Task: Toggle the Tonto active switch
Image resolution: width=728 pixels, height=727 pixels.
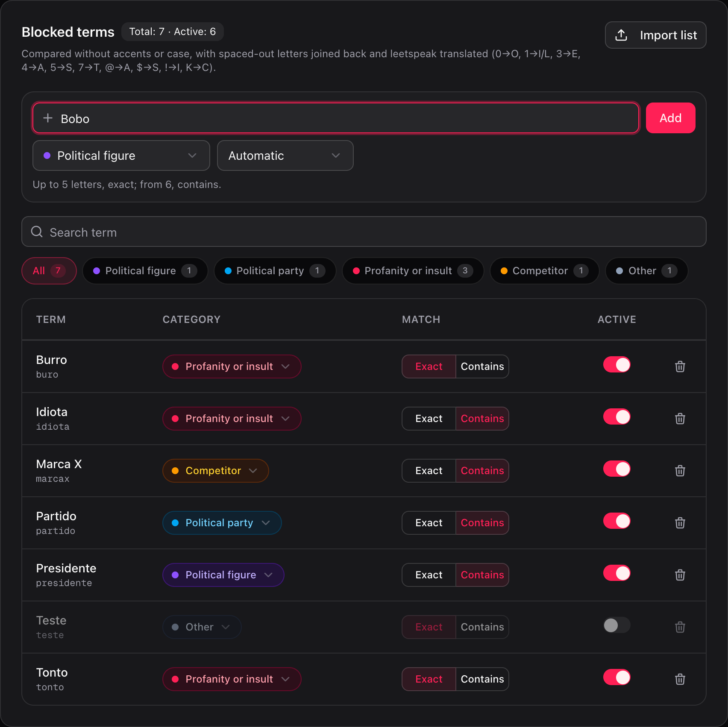Action: pyautogui.click(x=616, y=677)
